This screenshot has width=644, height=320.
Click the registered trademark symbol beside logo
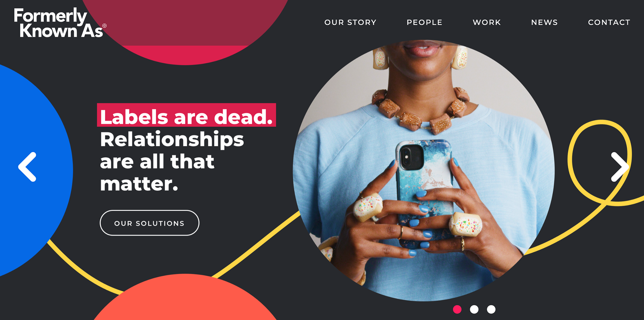[104, 26]
